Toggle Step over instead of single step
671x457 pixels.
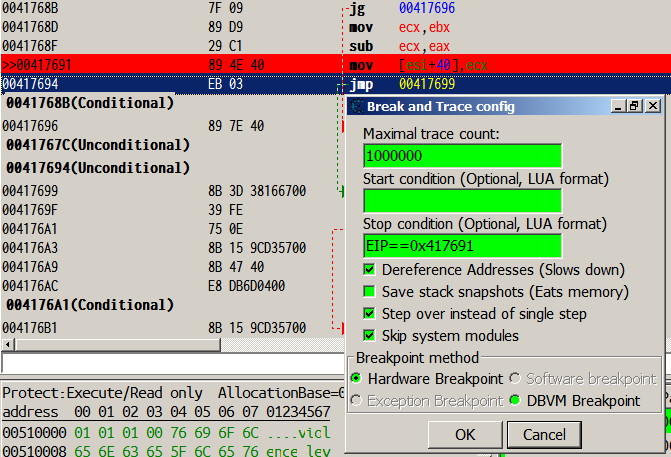coord(370,314)
